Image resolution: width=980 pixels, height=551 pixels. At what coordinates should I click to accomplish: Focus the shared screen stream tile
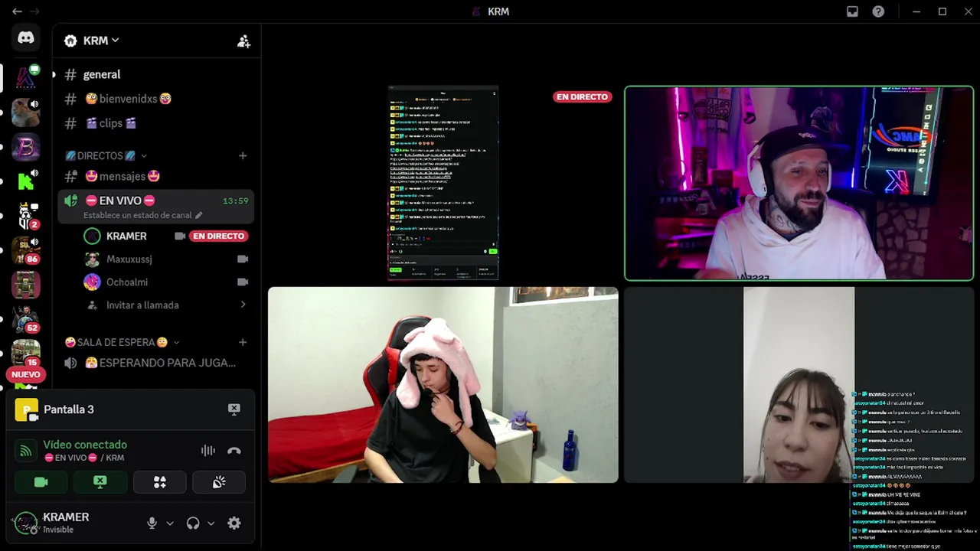tap(443, 184)
